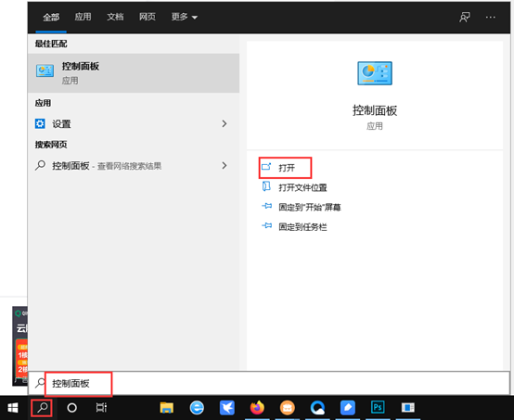Click the search box containing 控制面板
514x420 pixels.
[x=269, y=383]
